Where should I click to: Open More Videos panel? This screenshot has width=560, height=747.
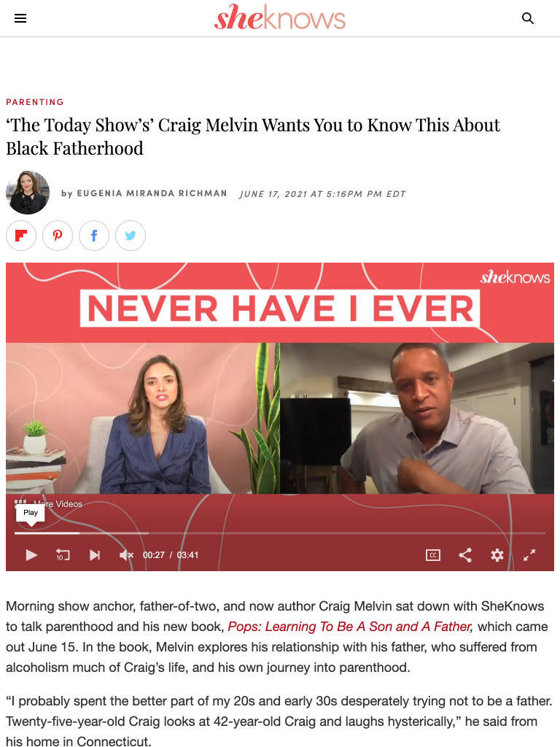click(49, 503)
